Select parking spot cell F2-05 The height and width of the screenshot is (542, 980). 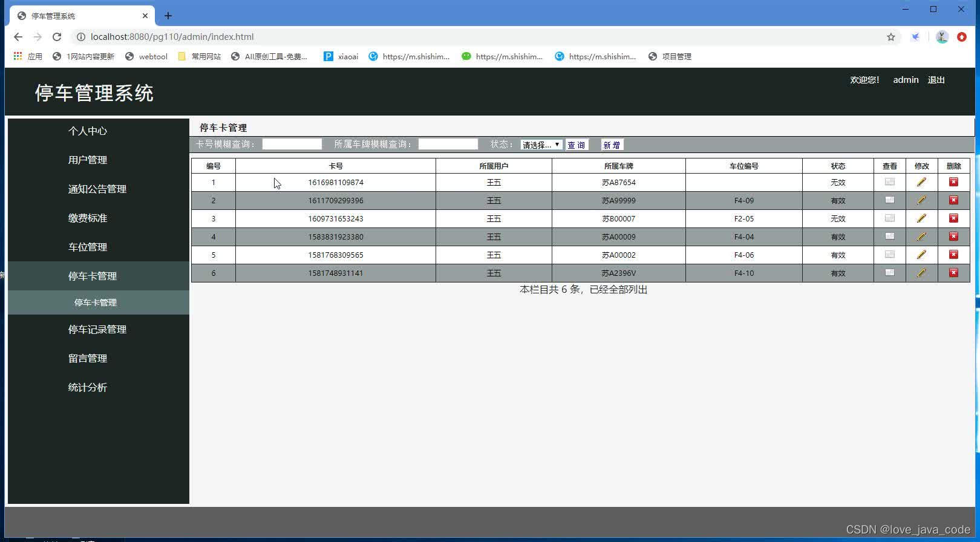744,218
